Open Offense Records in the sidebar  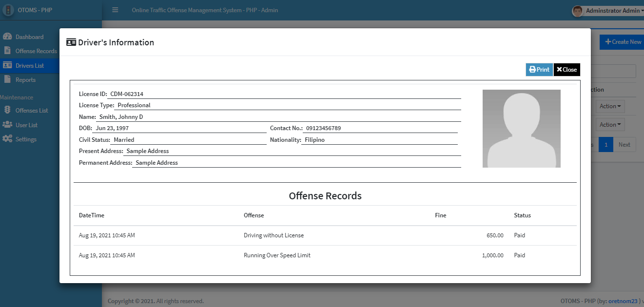pyautogui.click(x=36, y=51)
